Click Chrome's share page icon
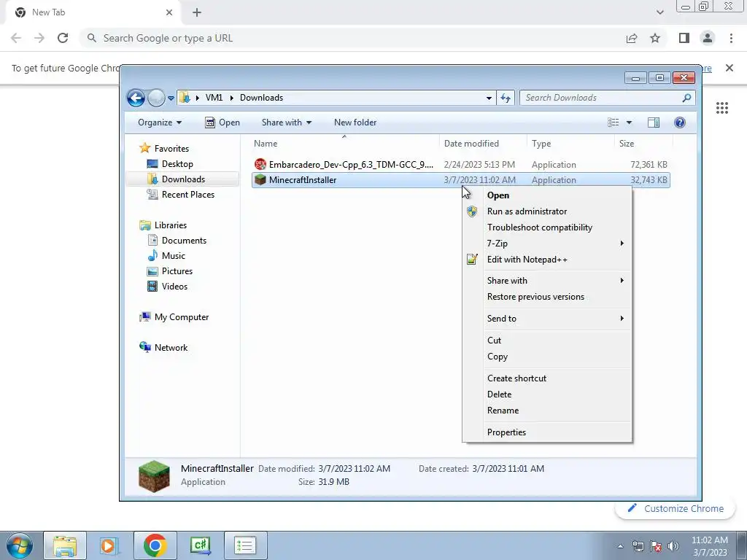 (632, 38)
